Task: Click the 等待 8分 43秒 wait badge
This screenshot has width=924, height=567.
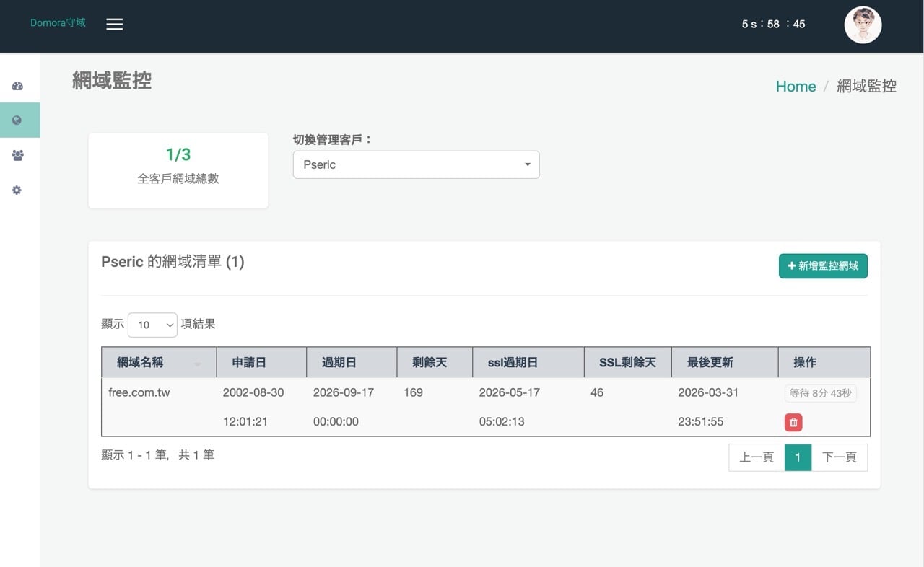Action: pyautogui.click(x=820, y=393)
